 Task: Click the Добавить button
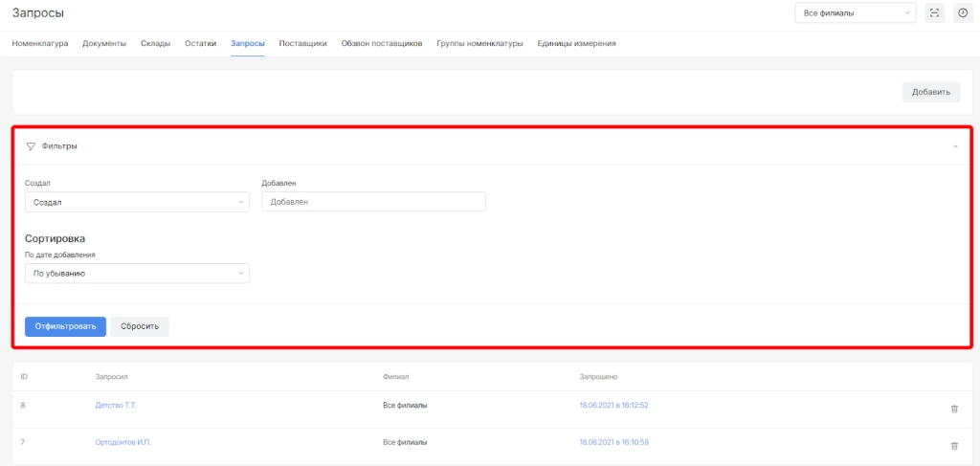point(930,92)
